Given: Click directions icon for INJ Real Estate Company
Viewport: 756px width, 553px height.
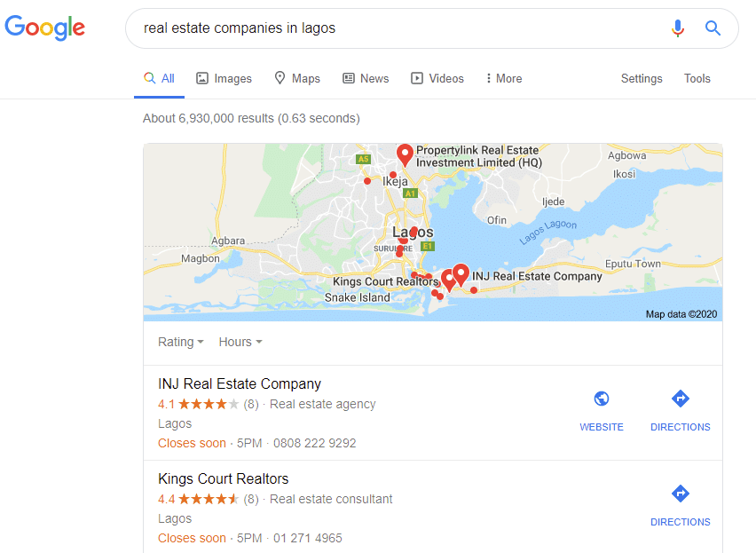Looking at the screenshot, I should (x=681, y=399).
